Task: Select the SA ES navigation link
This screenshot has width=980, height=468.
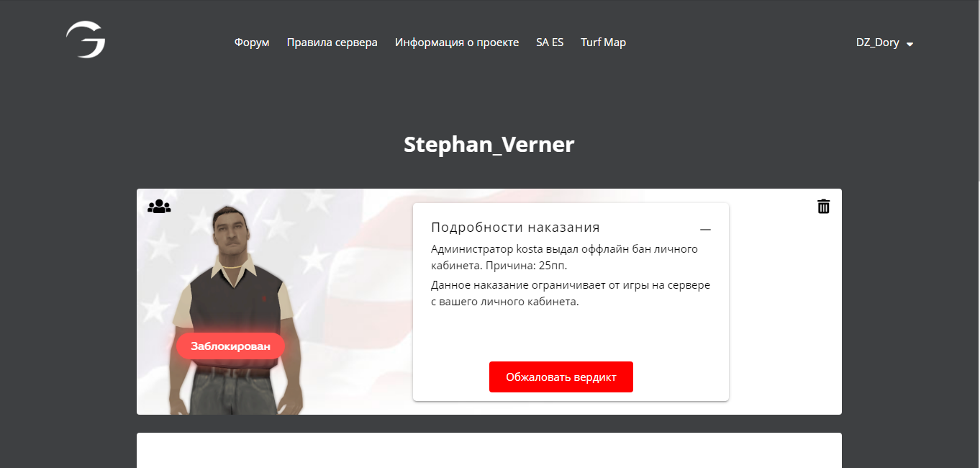Action: point(550,42)
